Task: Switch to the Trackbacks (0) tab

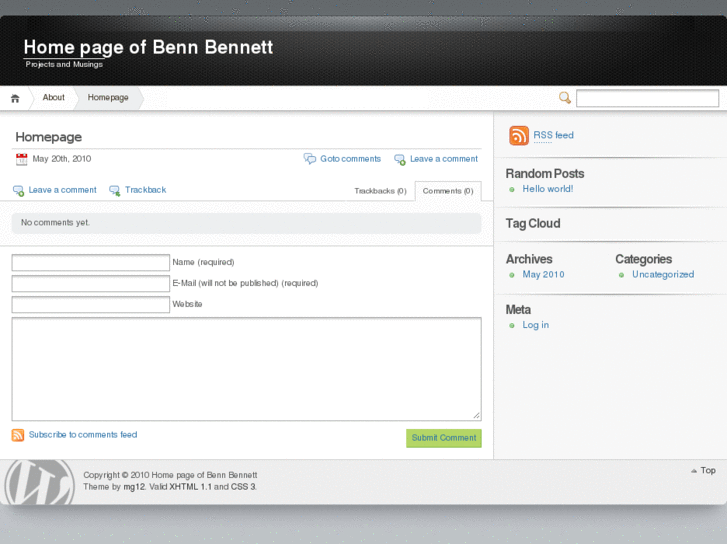Action: 380,191
